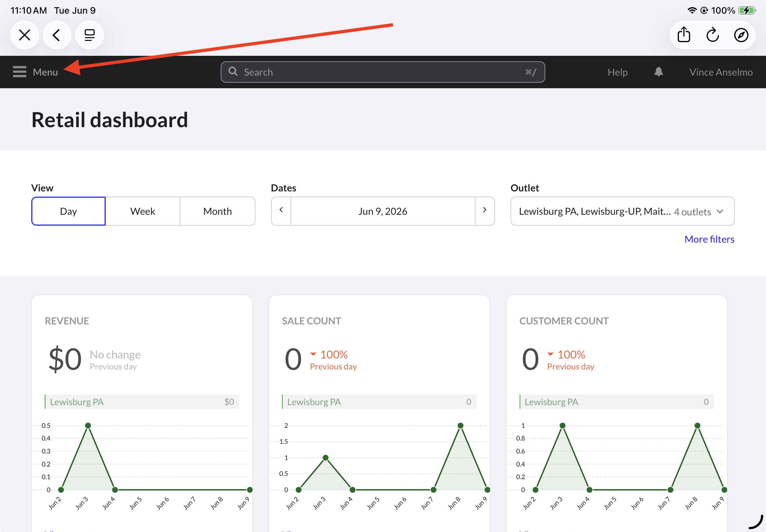Open the reader view icon
This screenshot has width=766, height=532.
click(89, 35)
